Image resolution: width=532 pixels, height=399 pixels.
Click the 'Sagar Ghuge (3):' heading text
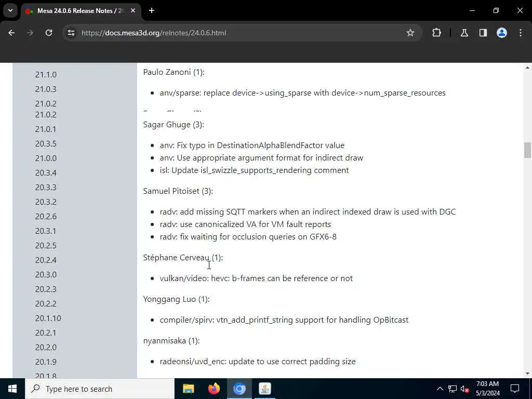pyautogui.click(x=174, y=125)
